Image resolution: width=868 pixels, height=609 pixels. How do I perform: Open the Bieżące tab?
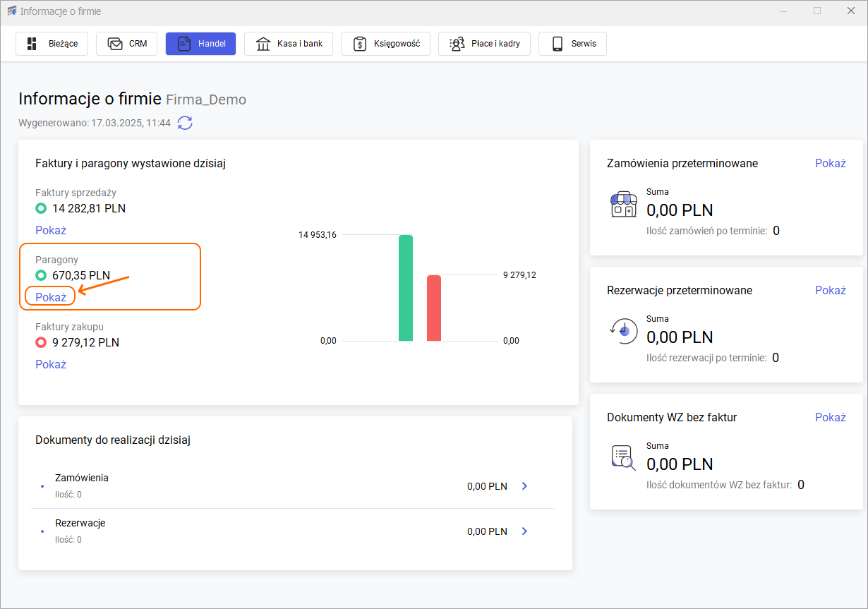pos(52,44)
